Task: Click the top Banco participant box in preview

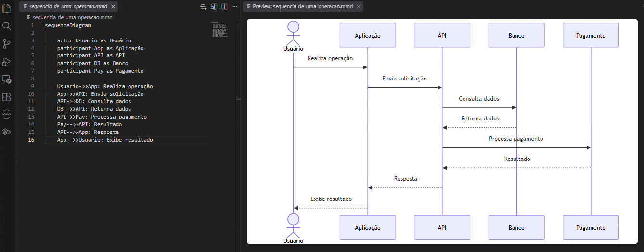Action: (516, 35)
